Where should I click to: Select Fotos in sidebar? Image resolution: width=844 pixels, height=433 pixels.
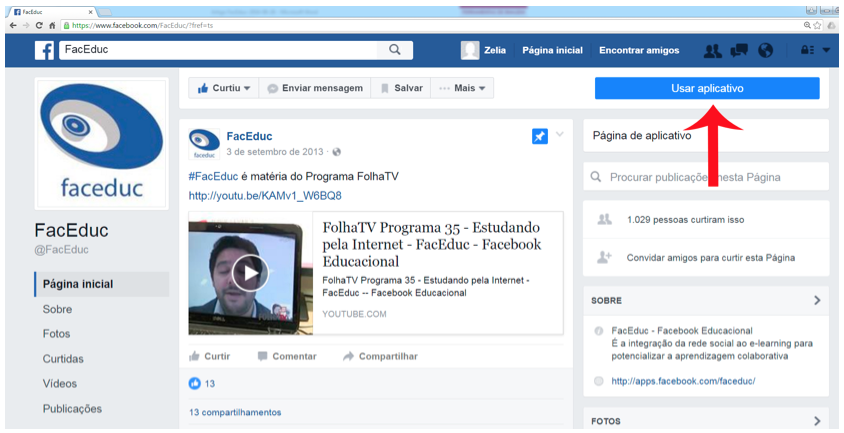click(x=57, y=334)
